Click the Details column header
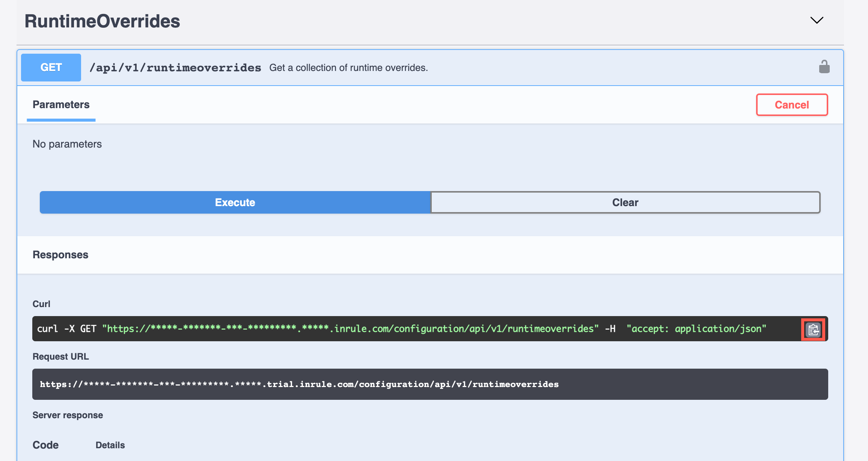868x461 pixels. (110, 445)
